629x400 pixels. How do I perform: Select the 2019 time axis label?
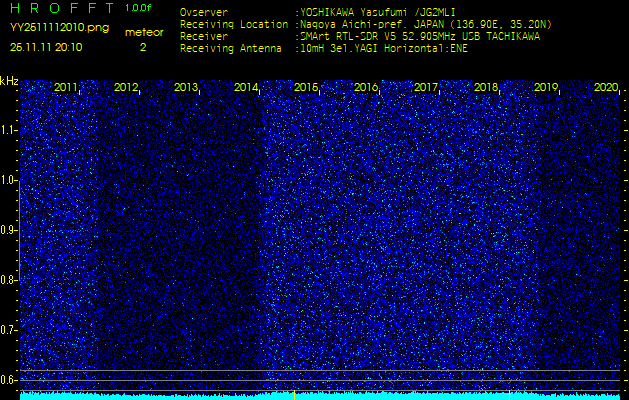coord(546,87)
